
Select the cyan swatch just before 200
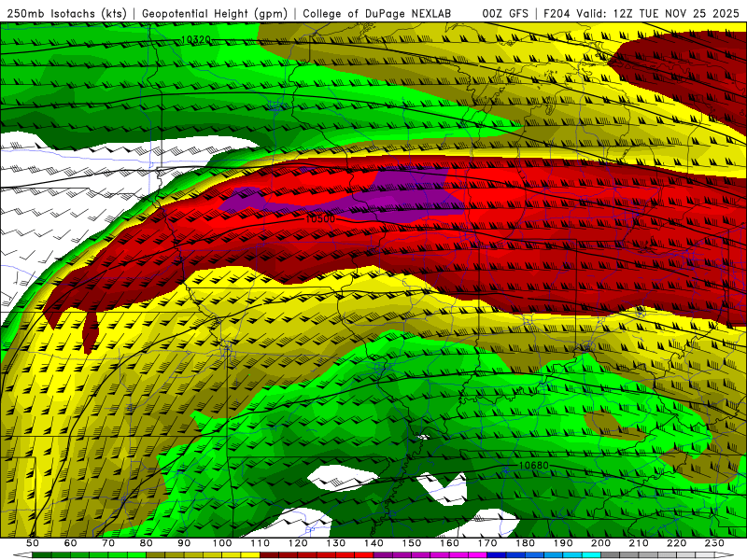coord(591,554)
